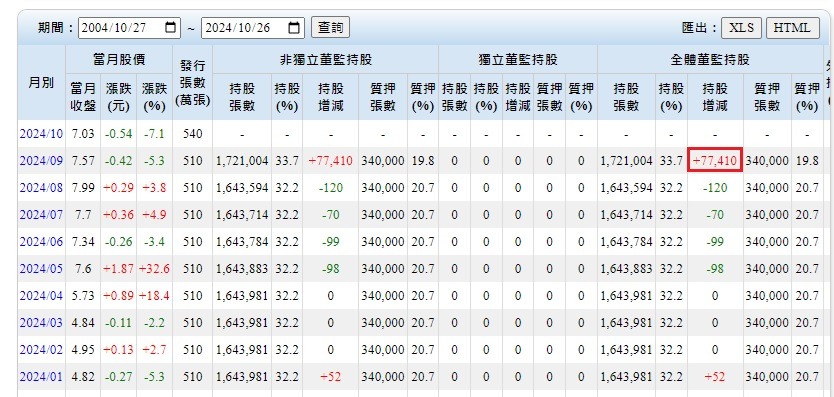Select 非獨立董監 holdings 1,643,883 in 2024/05 row

tap(242, 269)
